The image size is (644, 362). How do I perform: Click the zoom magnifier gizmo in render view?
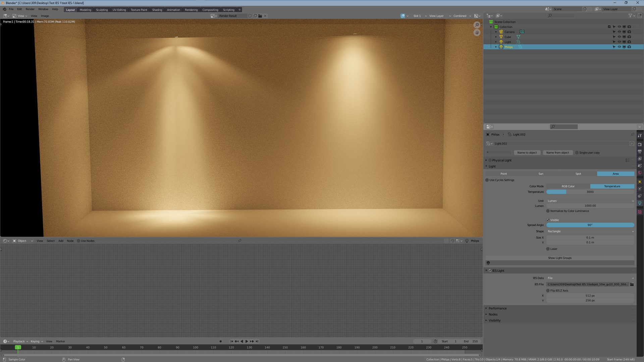[477, 25]
